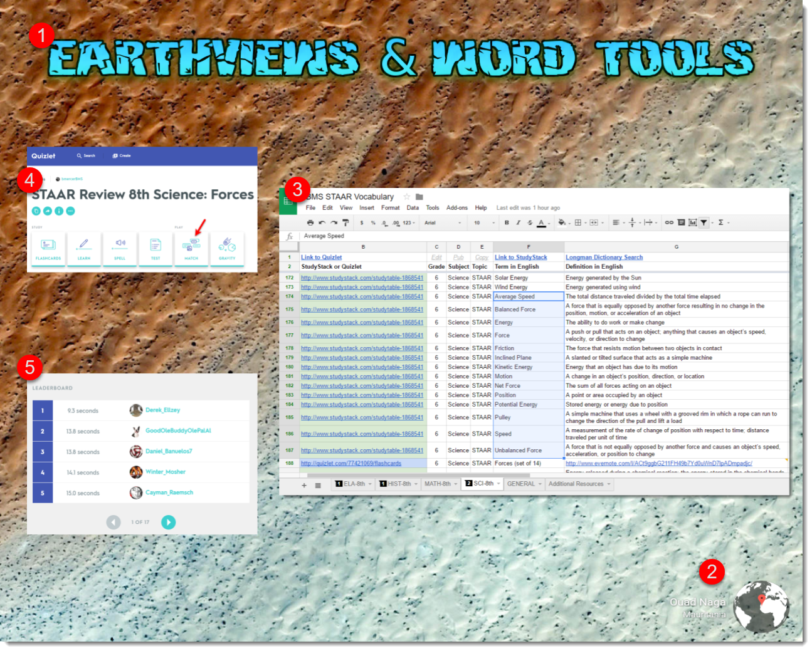The width and height of the screenshot is (812, 651).
Task: Toggle the Filter funnel icon
Action: point(704,222)
